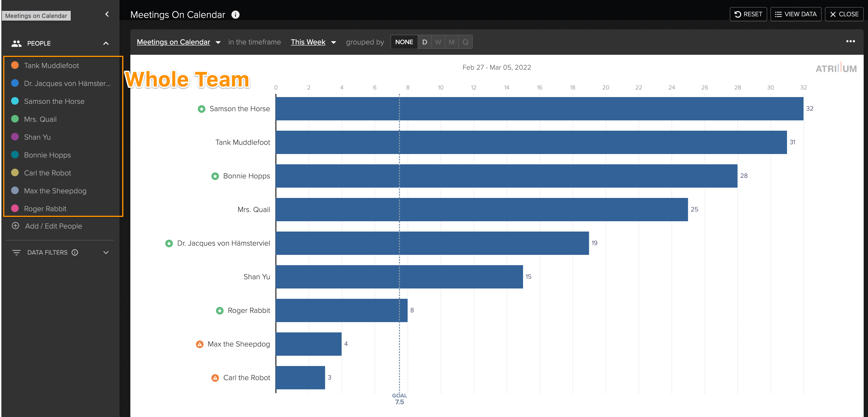Click the Carl the Robot bar showing 3

tap(301, 378)
